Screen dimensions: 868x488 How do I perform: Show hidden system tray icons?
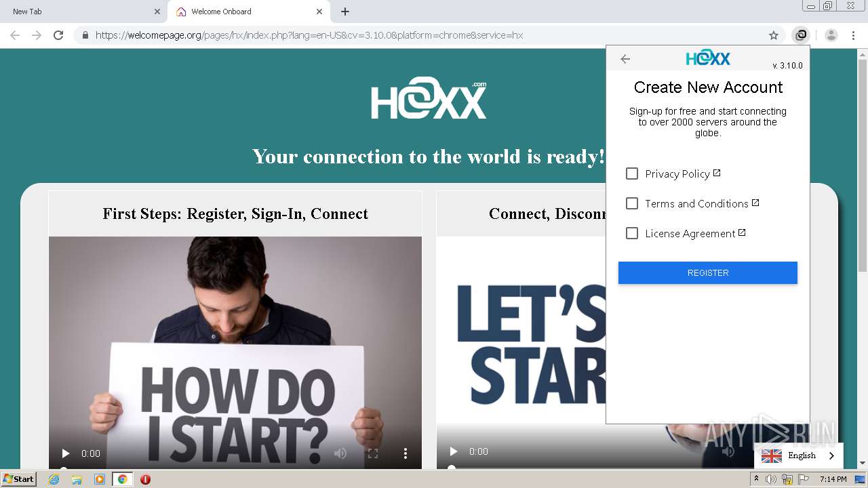click(x=756, y=479)
